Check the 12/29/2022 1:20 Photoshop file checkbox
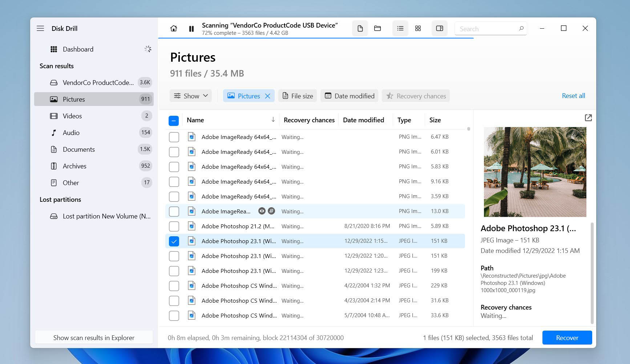 pos(174,256)
